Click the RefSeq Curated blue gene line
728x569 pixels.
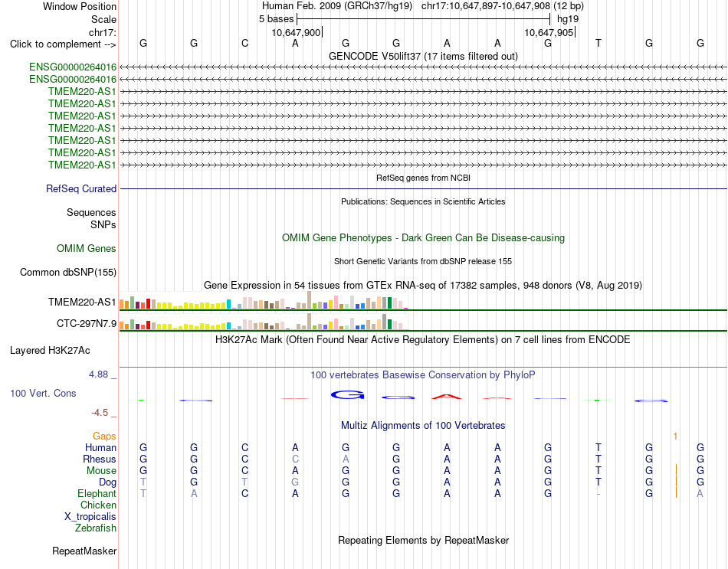(x=423, y=189)
